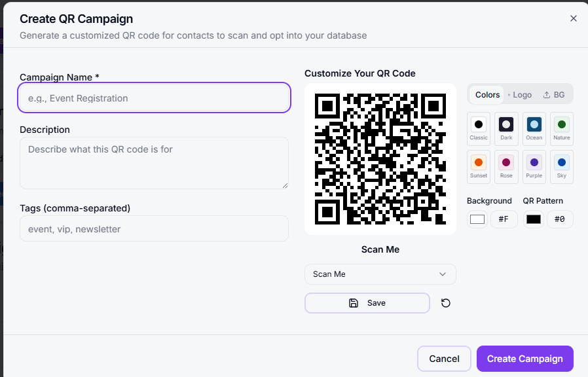This screenshot has width=588, height=377.
Task: Select the Sky QR color preset
Action: [x=562, y=166]
